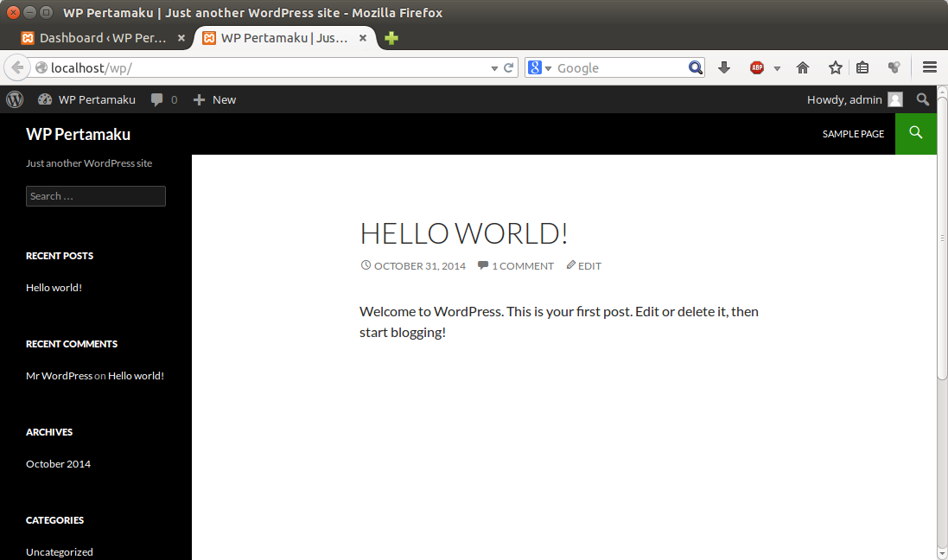This screenshot has height=560, width=948.
Task: Open the Sample Page link
Action: tap(853, 134)
